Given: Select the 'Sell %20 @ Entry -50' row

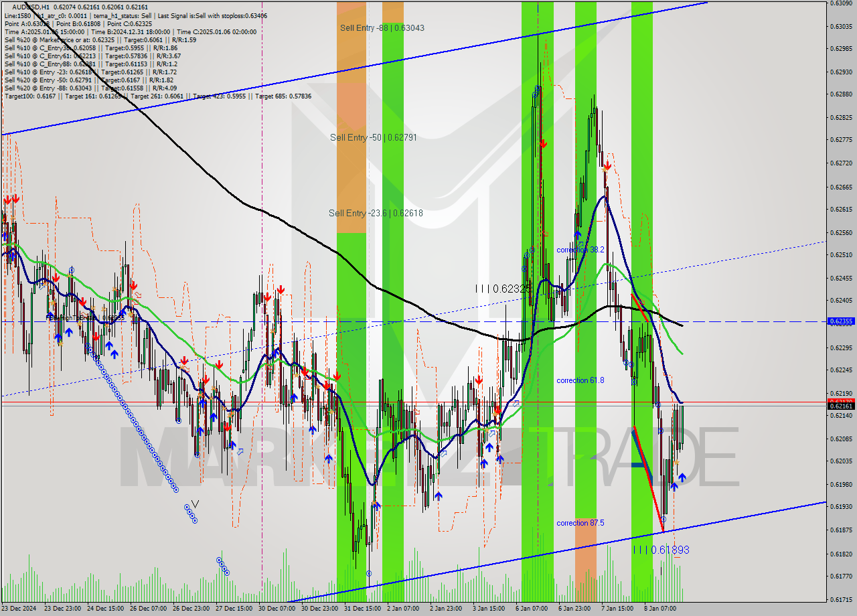Looking at the screenshot, I should tap(90, 80).
